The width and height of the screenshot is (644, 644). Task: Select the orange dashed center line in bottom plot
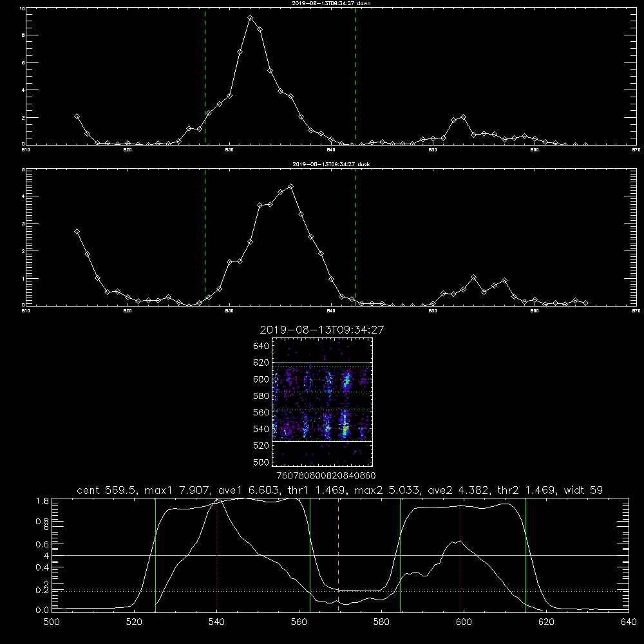(339, 555)
